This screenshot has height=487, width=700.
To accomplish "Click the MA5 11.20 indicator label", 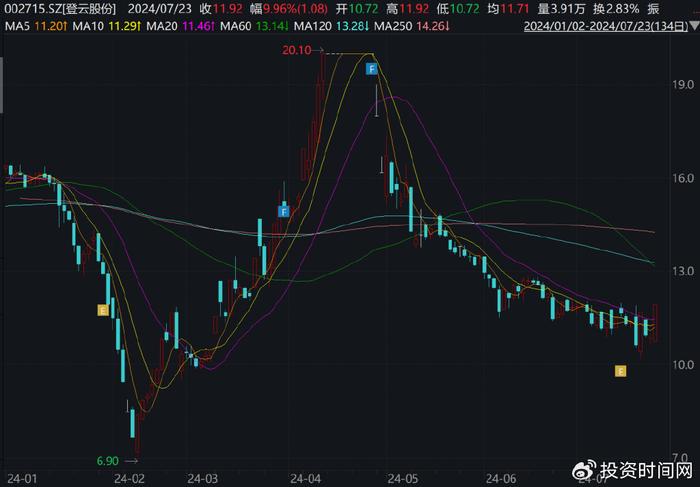I will click(x=36, y=26).
